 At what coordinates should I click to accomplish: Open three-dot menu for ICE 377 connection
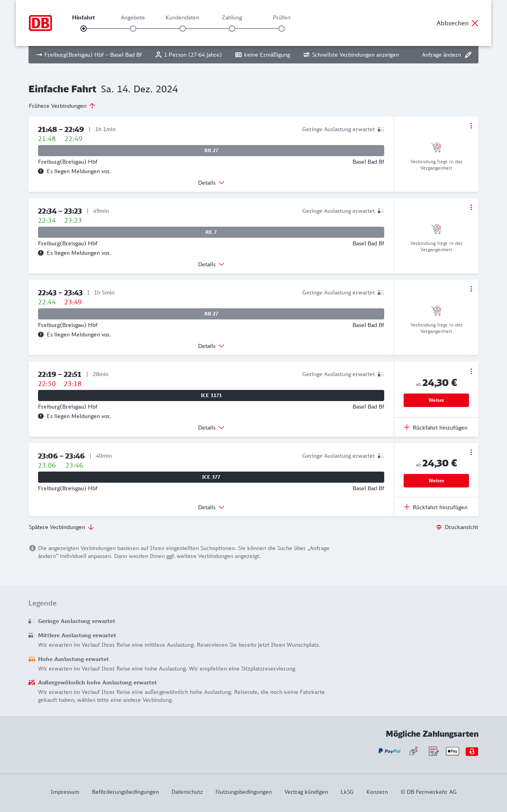click(x=471, y=452)
